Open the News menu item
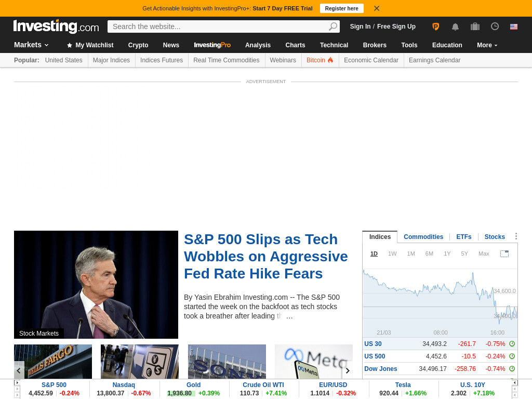532x399 pixels. coord(171,45)
